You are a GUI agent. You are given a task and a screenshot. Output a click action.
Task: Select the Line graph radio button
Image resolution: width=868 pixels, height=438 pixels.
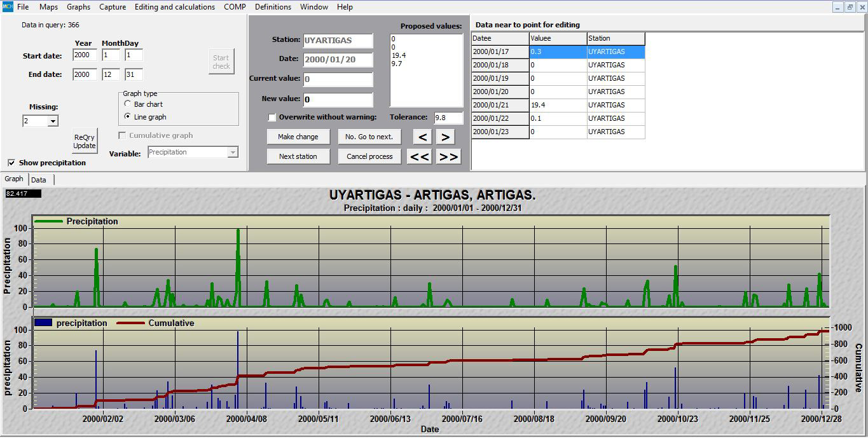[128, 117]
